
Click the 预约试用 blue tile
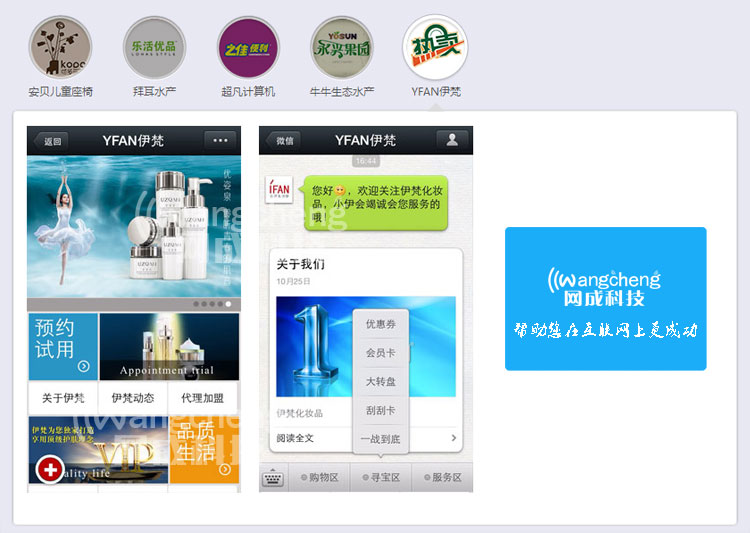pyautogui.click(x=62, y=346)
